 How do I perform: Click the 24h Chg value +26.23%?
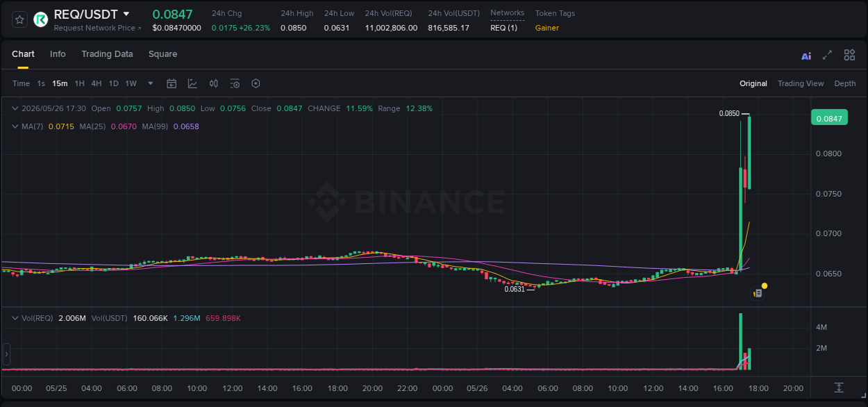(254, 28)
